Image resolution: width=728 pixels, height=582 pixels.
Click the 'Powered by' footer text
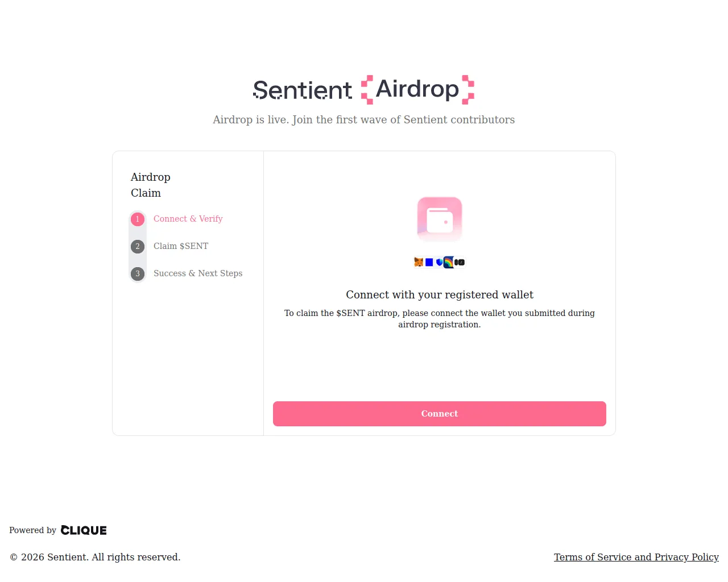pyautogui.click(x=32, y=530)
